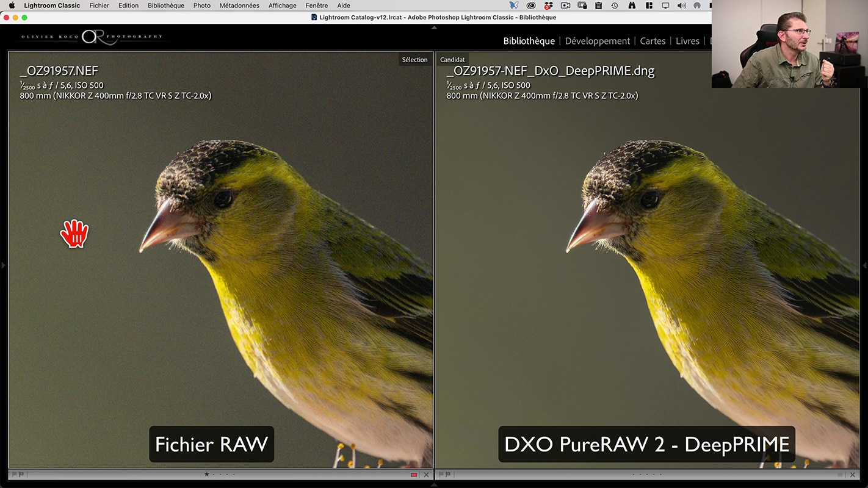Open Dropbox status icon in menu bar
The image size is (868, 488).
[x=548, y=5]
